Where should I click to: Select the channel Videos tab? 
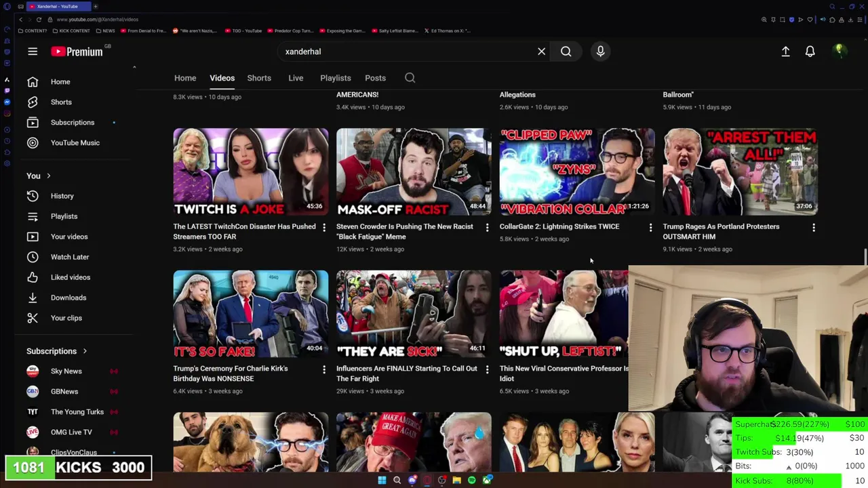[222, 78]
